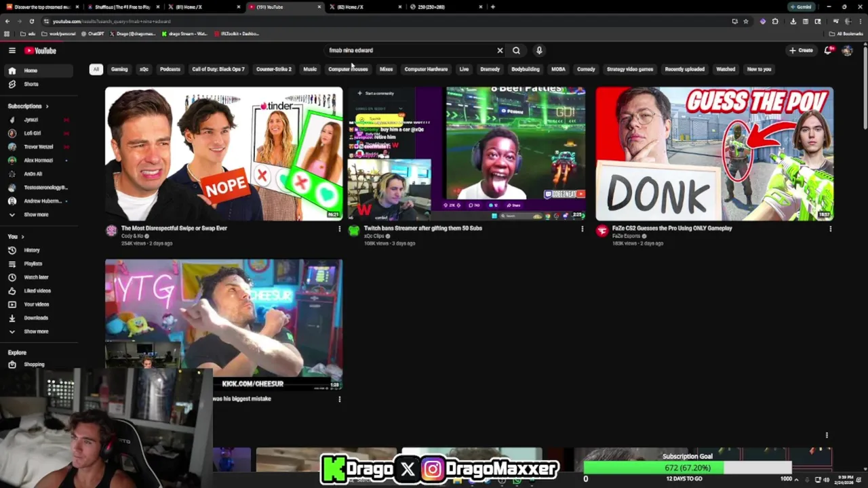Open the Guess the POV DONK thumbnail
868x488 pixels.
pos(714,153)
